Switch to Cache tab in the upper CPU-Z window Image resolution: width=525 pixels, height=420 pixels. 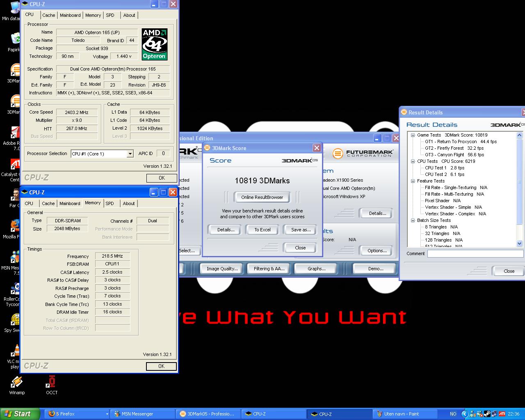pyautogui.click(x=48, y=15)
